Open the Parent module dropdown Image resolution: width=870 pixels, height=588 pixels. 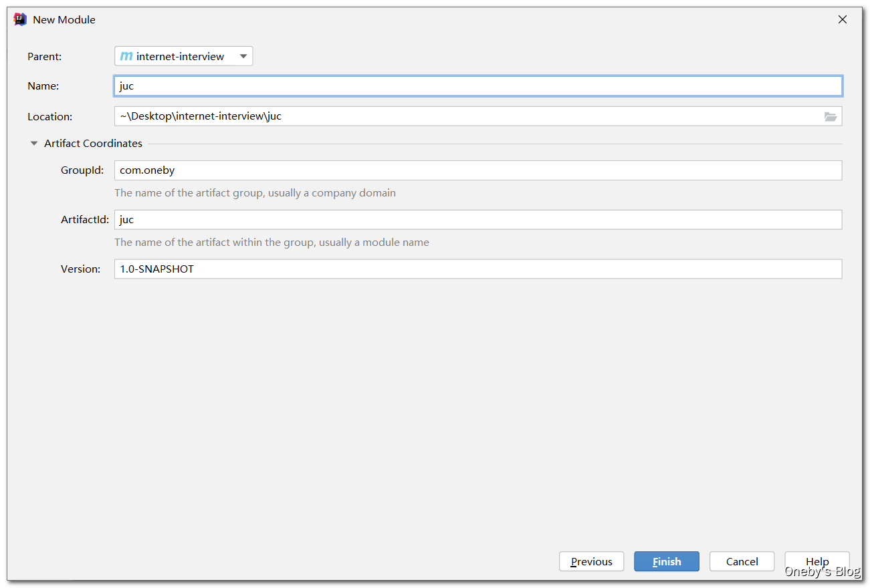(x=184, y=56)
